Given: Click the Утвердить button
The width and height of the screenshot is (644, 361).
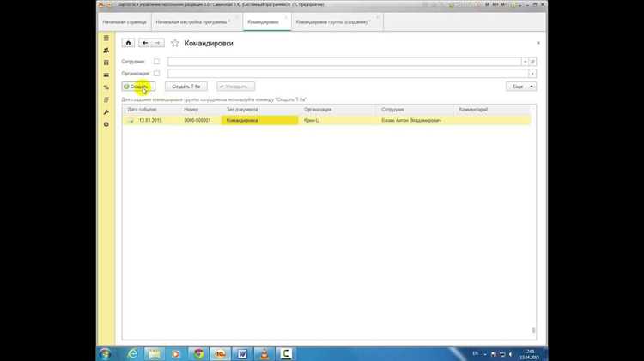Looking at the screenshot, I should click(236, 87).
